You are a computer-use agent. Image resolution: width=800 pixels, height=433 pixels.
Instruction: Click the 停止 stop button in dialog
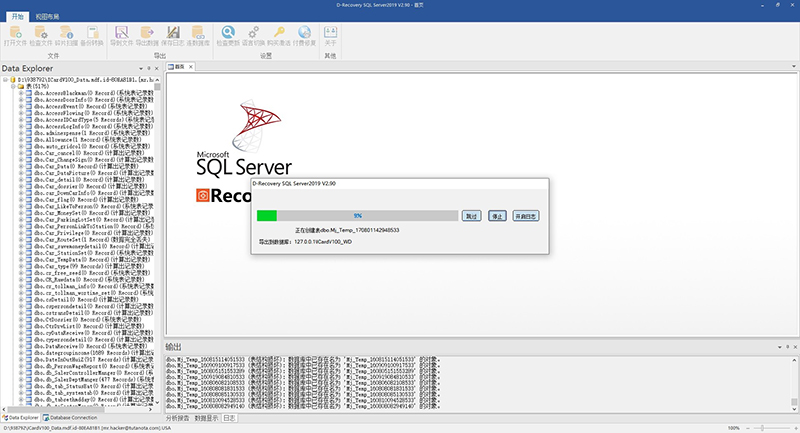(x=497, y=216)
